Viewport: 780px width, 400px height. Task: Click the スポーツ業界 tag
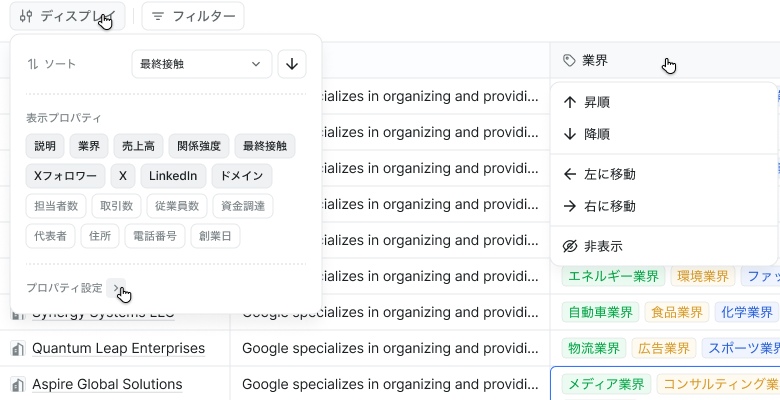(741, 348)
